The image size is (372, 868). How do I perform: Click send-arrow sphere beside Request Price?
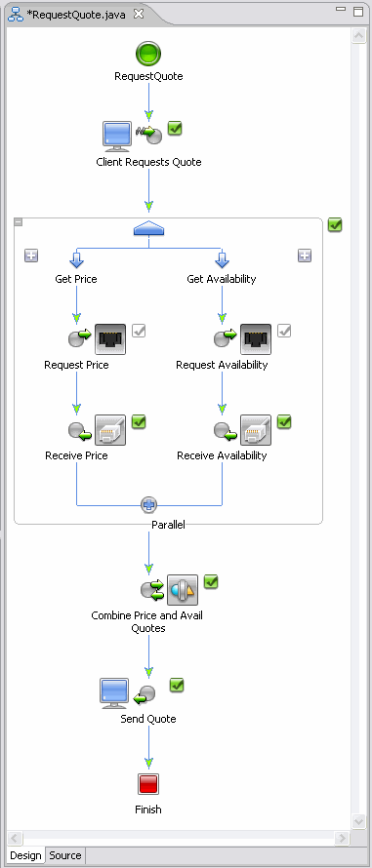click(x=80, y=337)
